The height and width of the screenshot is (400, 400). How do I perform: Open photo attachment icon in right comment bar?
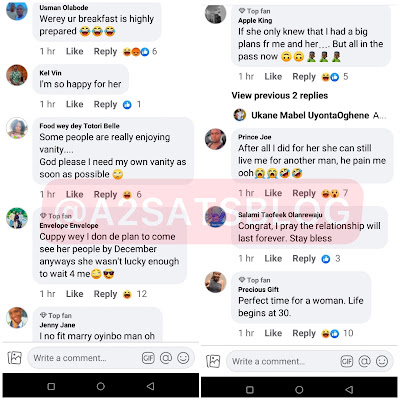point(213,361)
